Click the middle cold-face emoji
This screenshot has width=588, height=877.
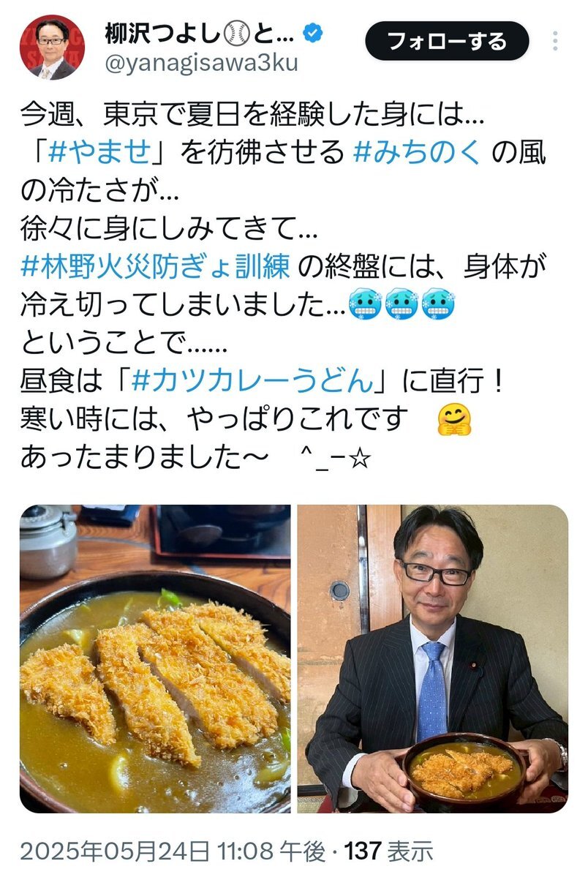(x=402, y=304)
